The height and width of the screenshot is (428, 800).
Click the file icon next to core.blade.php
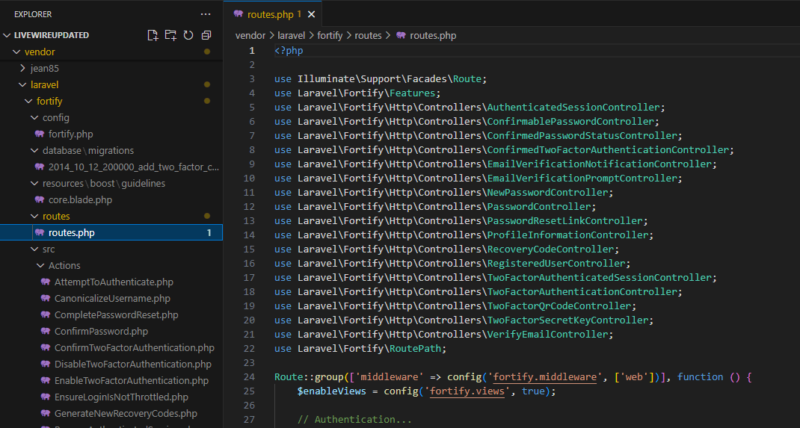tap(39, 199)
